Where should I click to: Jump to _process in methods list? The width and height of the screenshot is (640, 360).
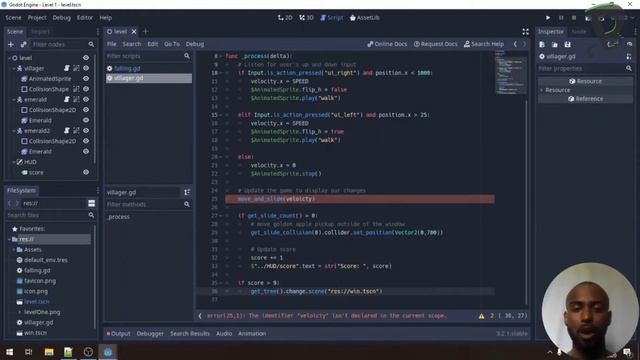(118, 217)
